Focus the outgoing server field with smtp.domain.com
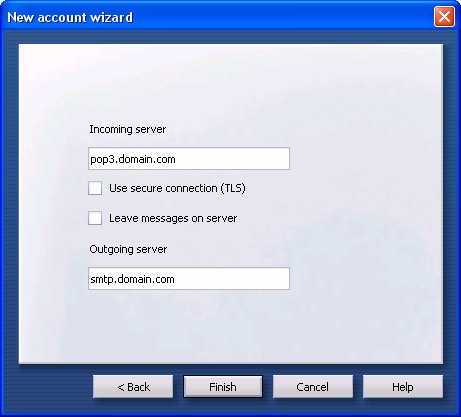Image resolution: width=461 pixels, height=417 pixels. coord(189,279)
